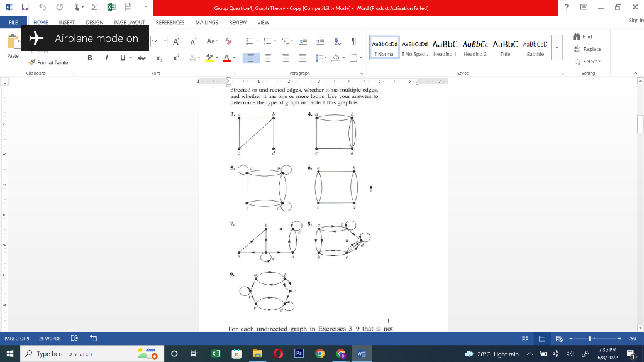
Task: Apply the Heading 1 style
Action: point(445,48)
